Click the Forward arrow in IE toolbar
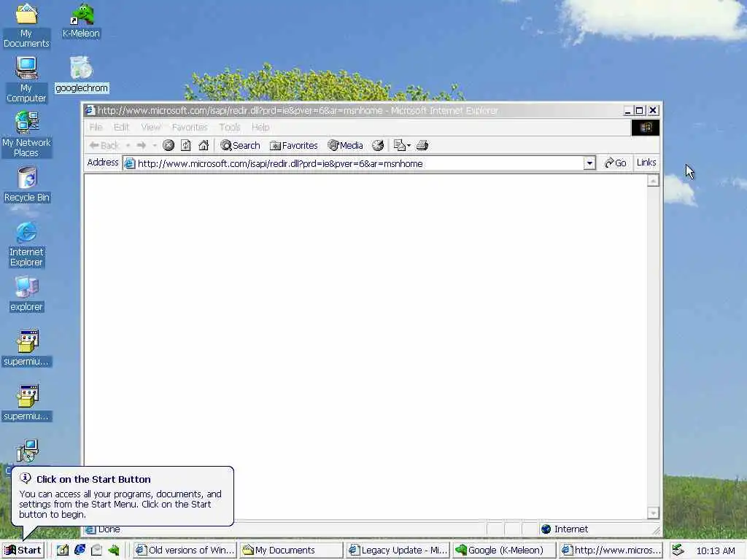Screen dimensions: 747x560 point(141,146)
